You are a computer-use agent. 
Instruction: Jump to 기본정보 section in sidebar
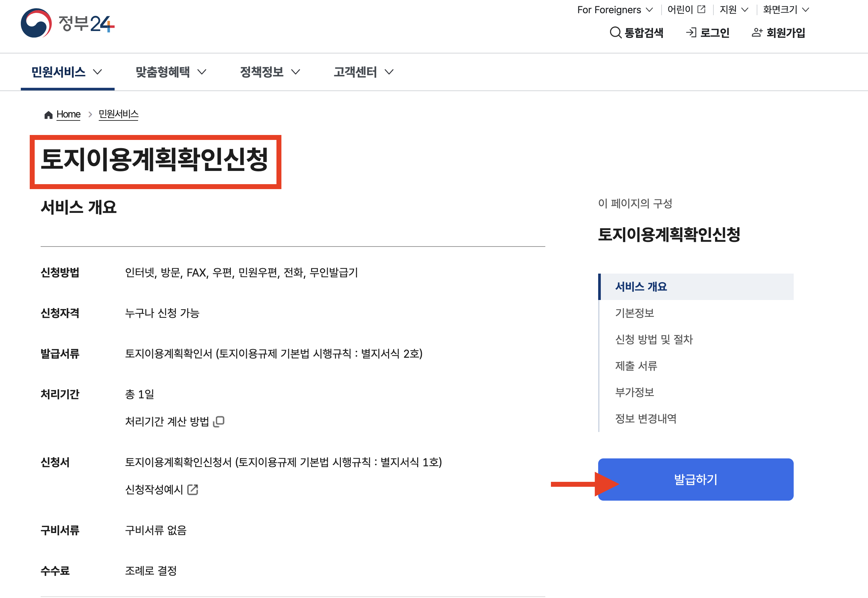[634, 313]
